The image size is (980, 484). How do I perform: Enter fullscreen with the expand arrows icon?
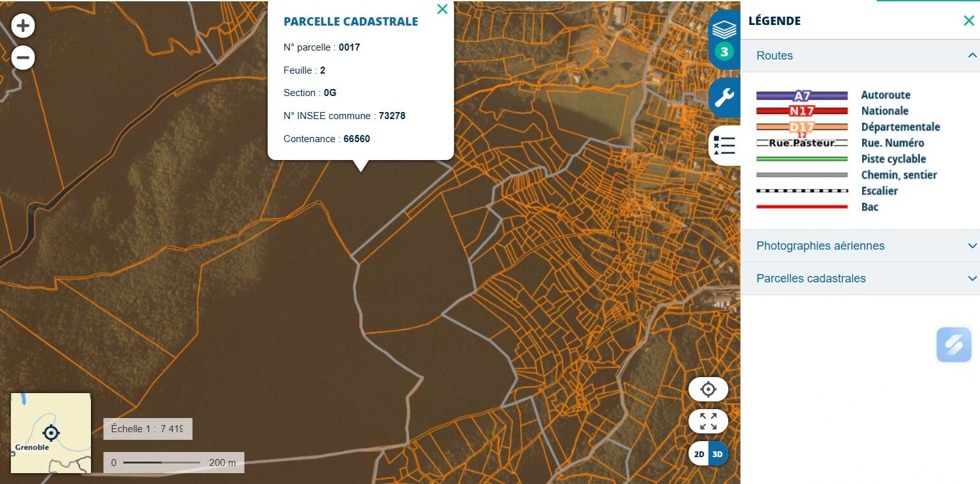pos(708,421)
